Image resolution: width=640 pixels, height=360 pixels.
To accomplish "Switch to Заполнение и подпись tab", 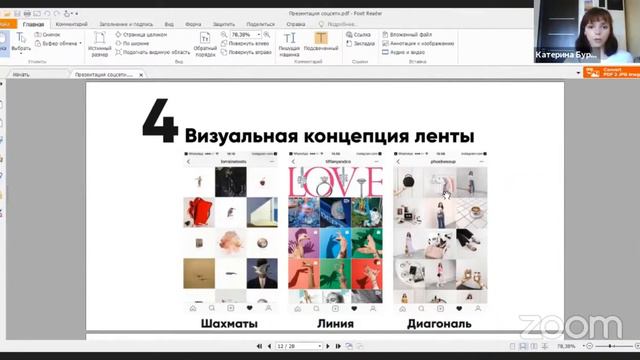I will pyautogui.click(x=126, y=24).
